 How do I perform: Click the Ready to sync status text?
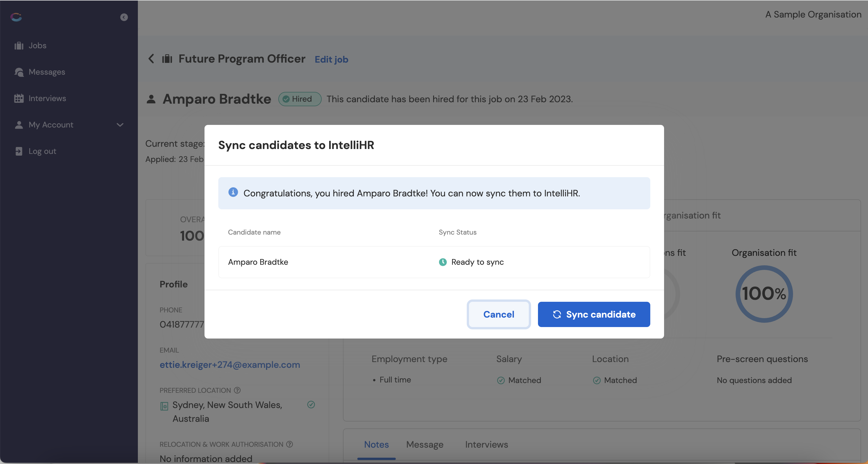point(477,262)
